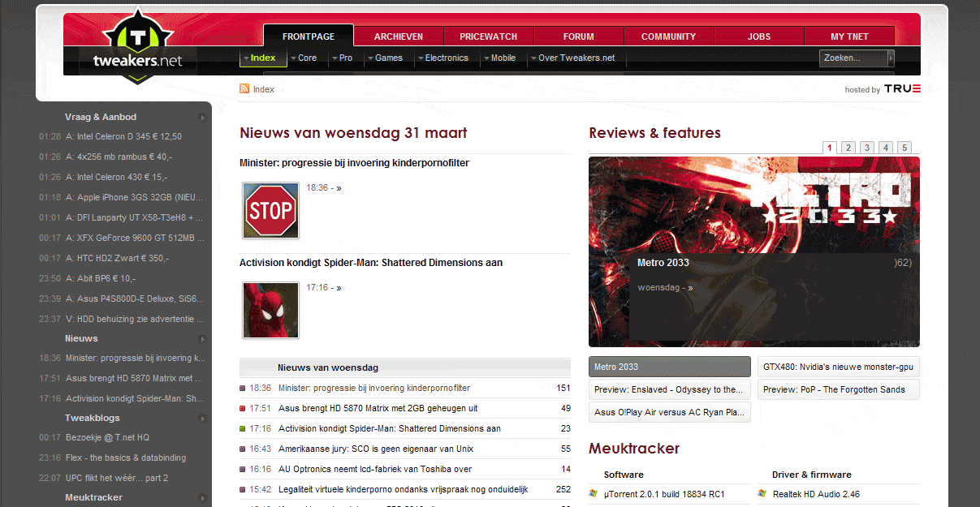Click the read-more arrow after 17:16
The width and height of the screenshot is (980, 507).
[339, 288]
